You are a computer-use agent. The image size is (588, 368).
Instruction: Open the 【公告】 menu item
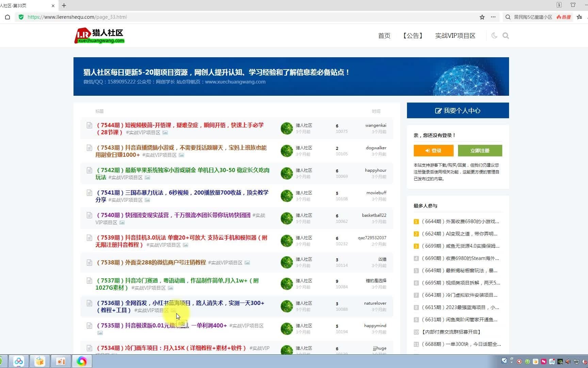(x=413, y=35)
